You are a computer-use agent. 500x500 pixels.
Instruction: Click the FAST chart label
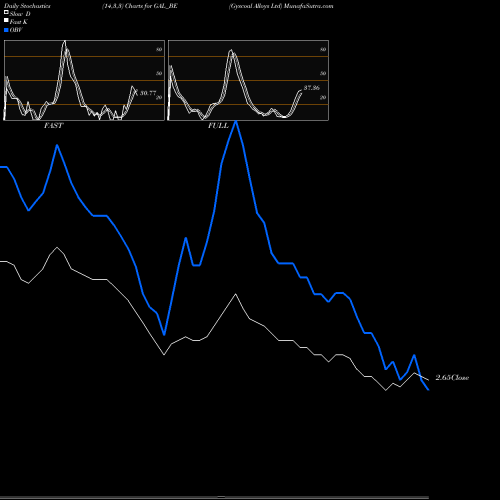(54, 125)
